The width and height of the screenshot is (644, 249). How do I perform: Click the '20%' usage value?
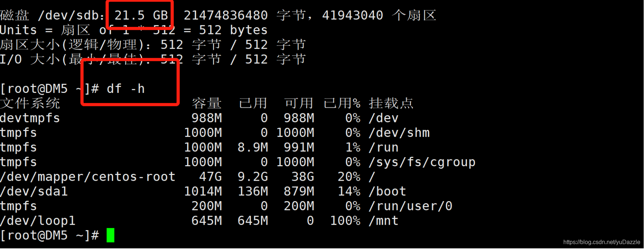click(349, 177)
